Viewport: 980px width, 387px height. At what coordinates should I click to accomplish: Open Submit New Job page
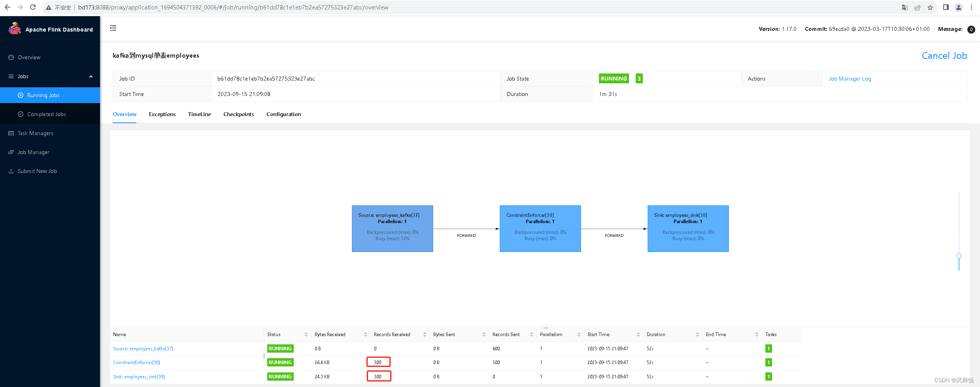[50, 171]
